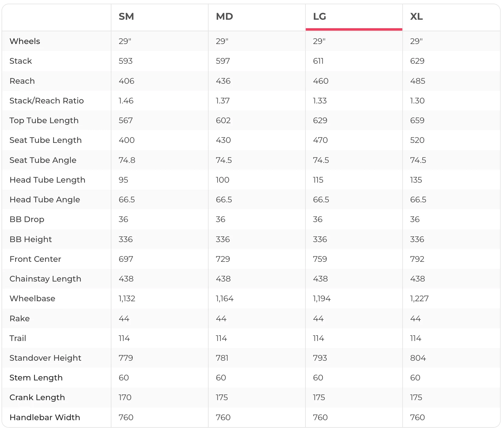Click the BB Drop row label
This screenshot has height=432, width=504.
[x=27, y=219]
